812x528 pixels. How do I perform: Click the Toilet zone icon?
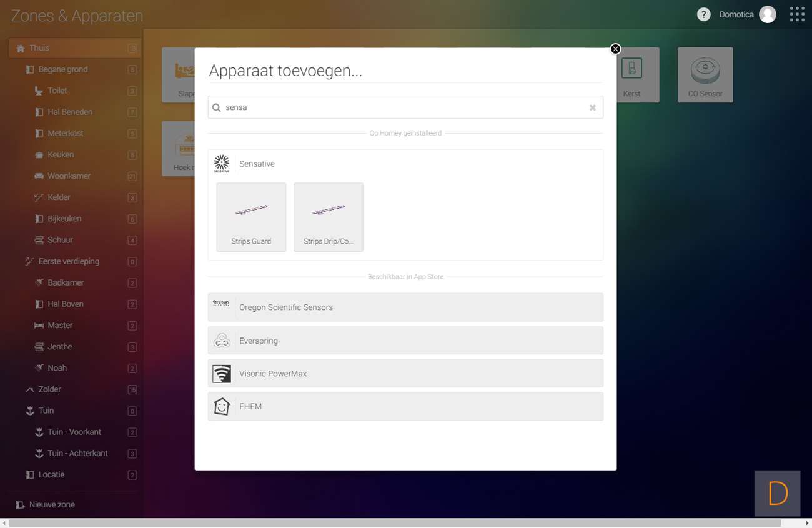coord(39,91)
